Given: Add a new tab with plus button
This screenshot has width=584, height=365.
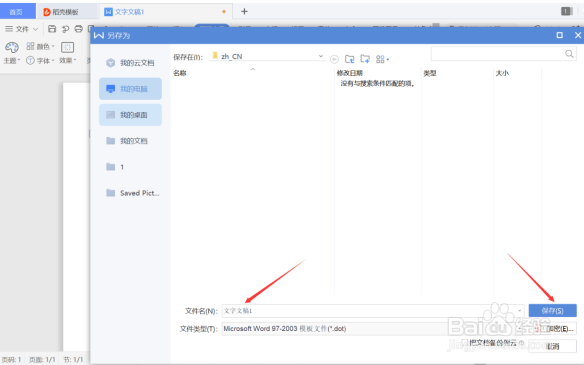Looking at the screenshot, I should 244,12.
